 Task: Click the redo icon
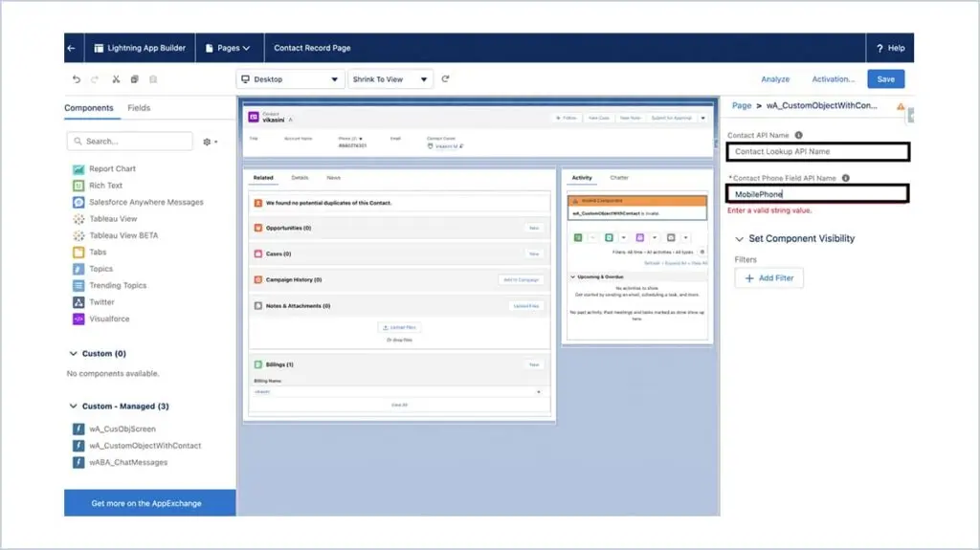tap(95, 79)
